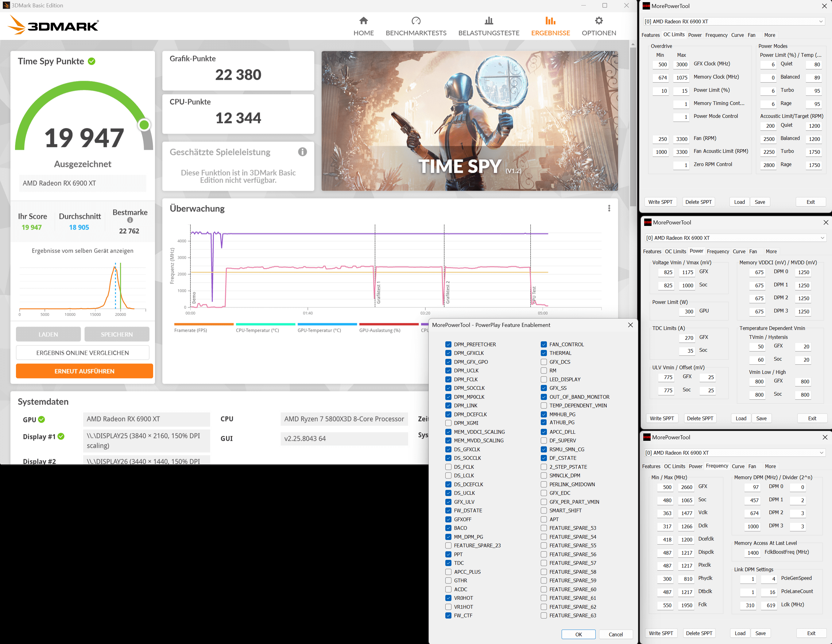Confirm feature dialog with OK
Viewport: 832px width, 644px height.
(x=578, y=634)
